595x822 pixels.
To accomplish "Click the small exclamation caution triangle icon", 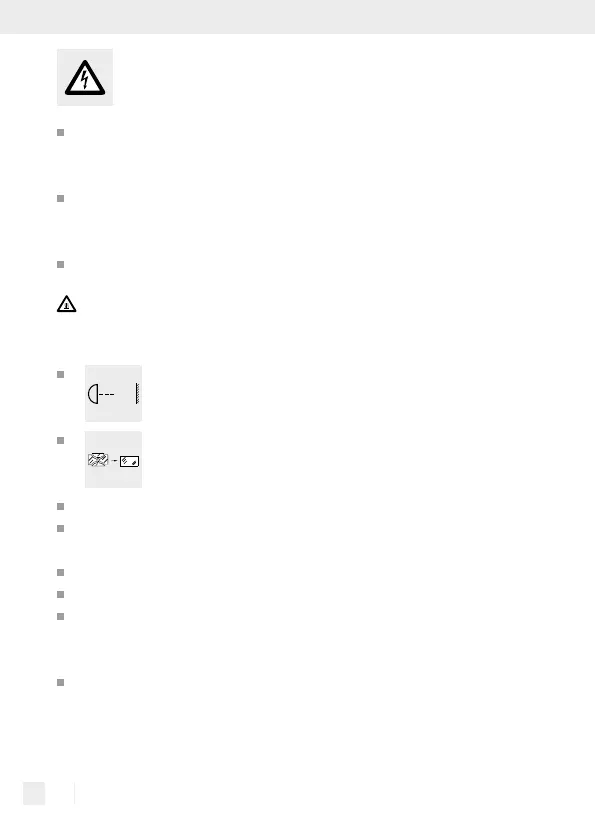I will coord(67,304).
